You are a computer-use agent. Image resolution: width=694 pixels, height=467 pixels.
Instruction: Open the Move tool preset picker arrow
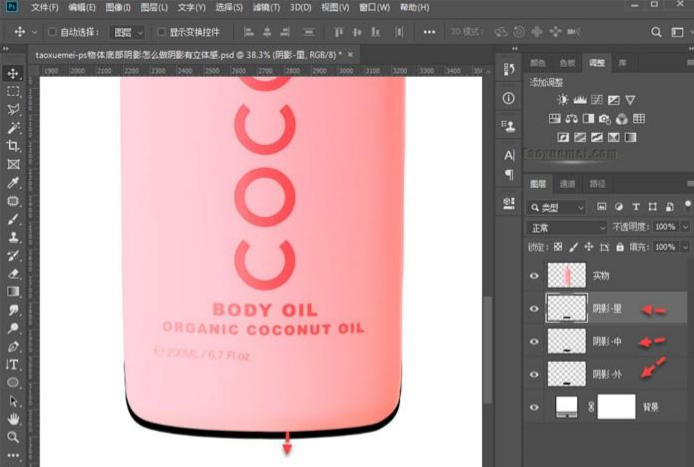pos(34,32)
